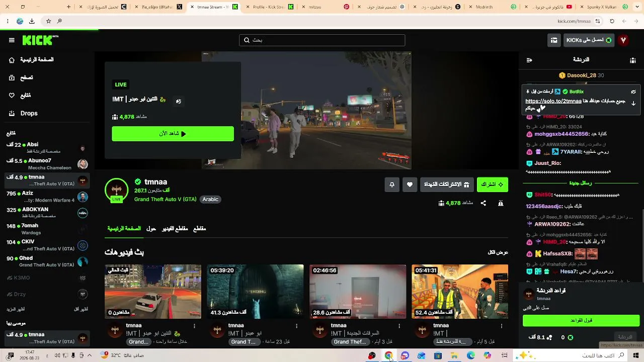Open Absi channel in the followed list
Image resolution: width=644 pixels, height=362 pixels.
pyautogui.click(x=47, y=148)
